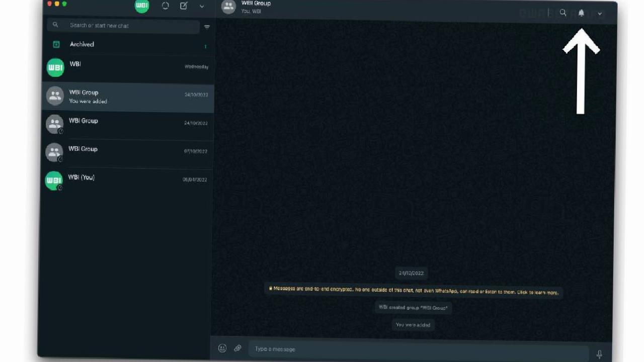The height and width of the screenshot is (362, 644).
Task: Open the Archived chats row
Action: pyautogui.click(x=128, y=45)
